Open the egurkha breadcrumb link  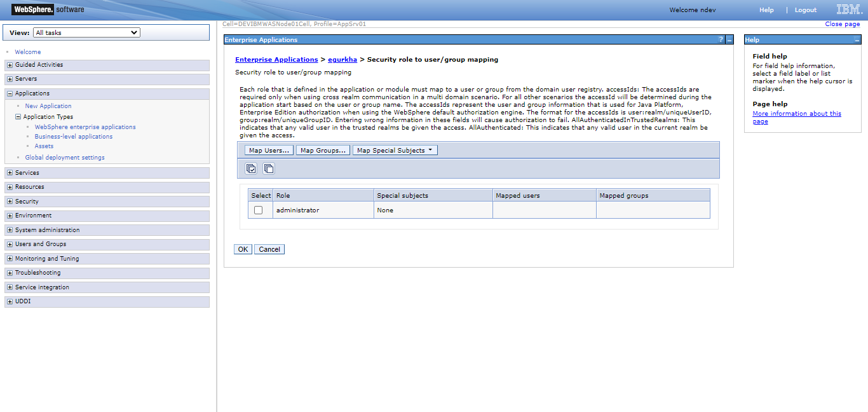[342, 60]
